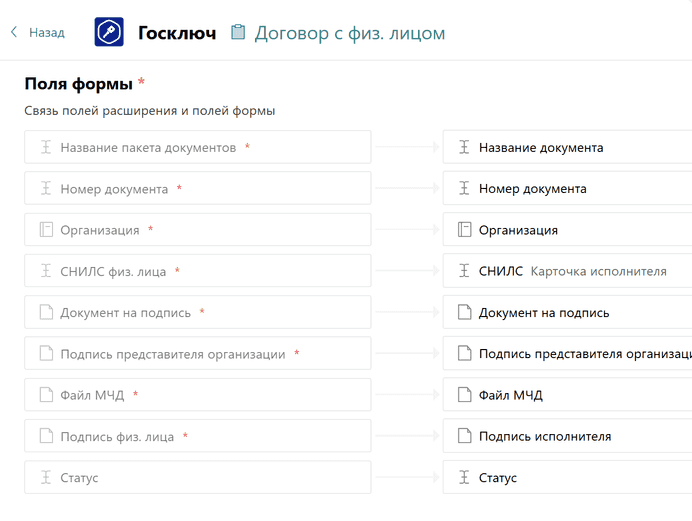Click the Госключ key logo icon

tap(109, 33)
